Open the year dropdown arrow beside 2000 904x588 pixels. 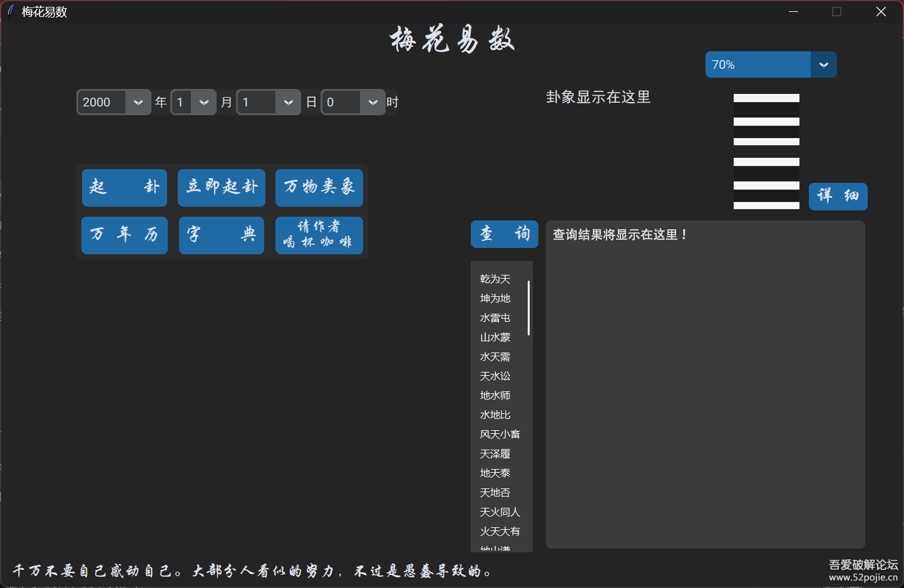tap(138, 102)
